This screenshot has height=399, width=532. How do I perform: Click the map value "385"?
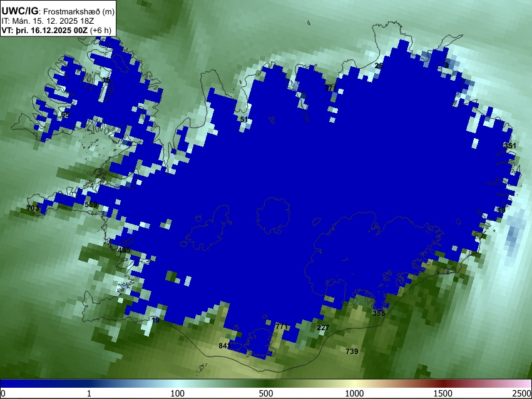pyautogui.click(x=379, y=313)
